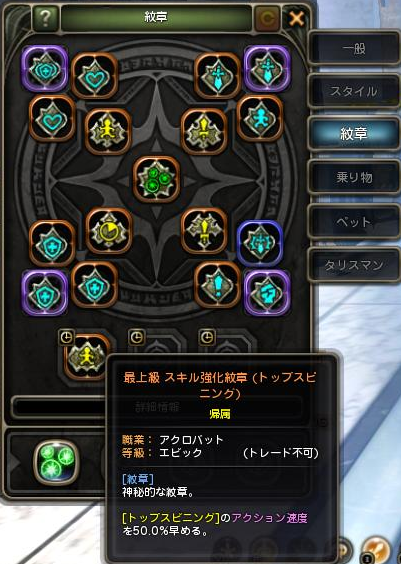
Task: Click the top-left purple-framed shield crest
Action: click(45, 68)
